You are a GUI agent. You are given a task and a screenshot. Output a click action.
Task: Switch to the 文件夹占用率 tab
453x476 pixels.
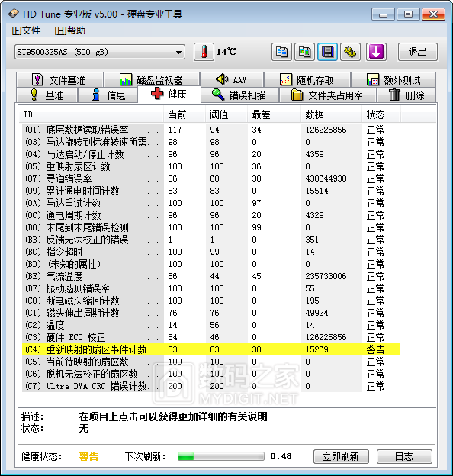click(328, 95)
